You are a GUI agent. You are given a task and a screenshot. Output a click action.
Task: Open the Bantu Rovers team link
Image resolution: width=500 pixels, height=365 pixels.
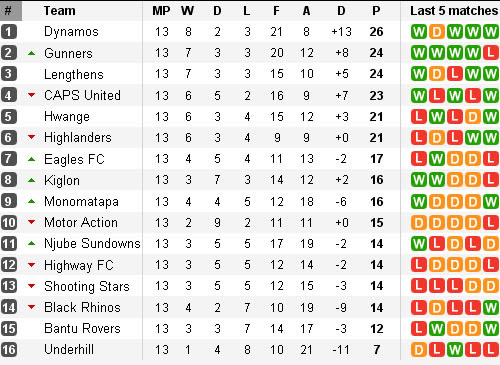82,328
